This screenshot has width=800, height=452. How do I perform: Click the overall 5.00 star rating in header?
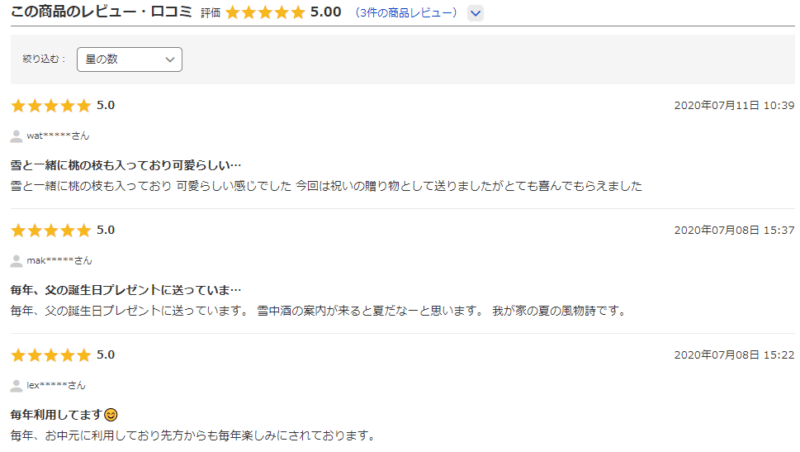pyautogui.click(x=265, y=12)
